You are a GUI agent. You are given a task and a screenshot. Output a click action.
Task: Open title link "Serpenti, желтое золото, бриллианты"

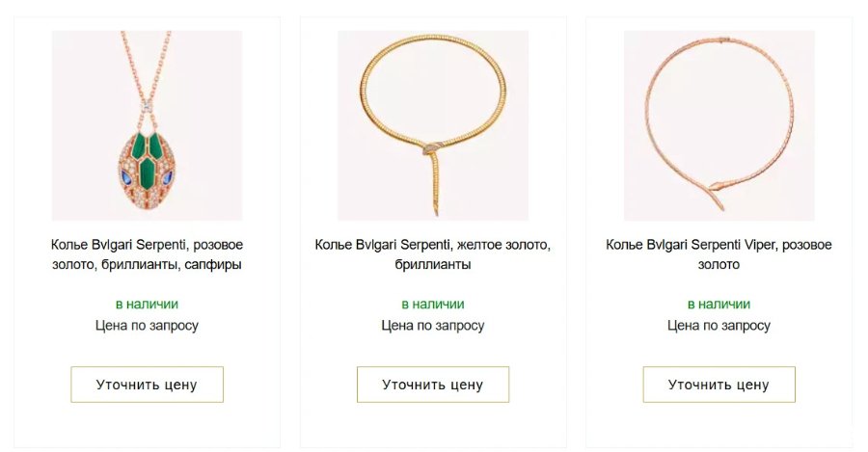pos(432,254)
